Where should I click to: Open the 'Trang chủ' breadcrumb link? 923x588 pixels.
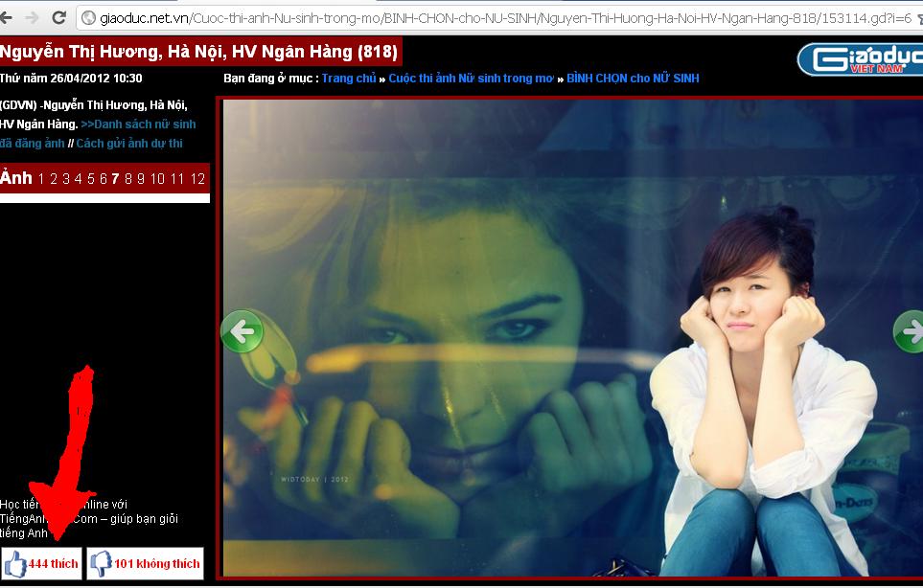point(349,79)
